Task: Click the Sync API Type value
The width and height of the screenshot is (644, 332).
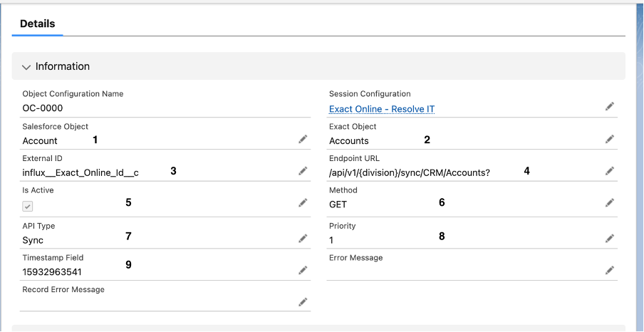Action: [33, 240]
